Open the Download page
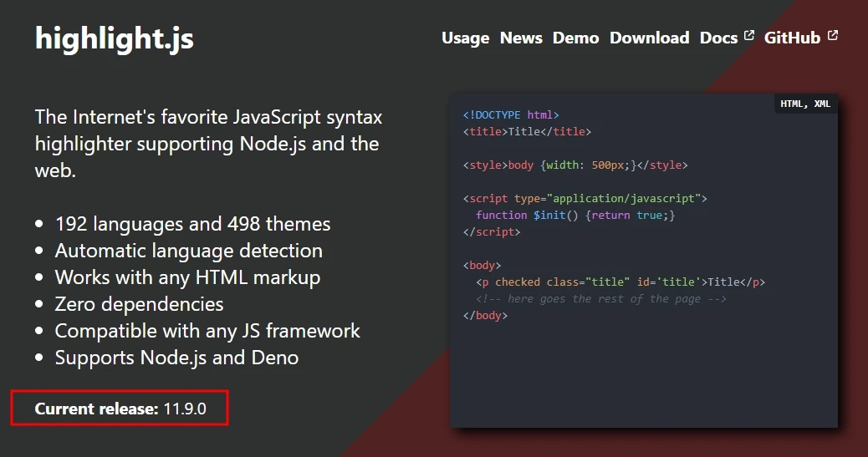This screenshot has width=868, height=457. click(650, 38)
